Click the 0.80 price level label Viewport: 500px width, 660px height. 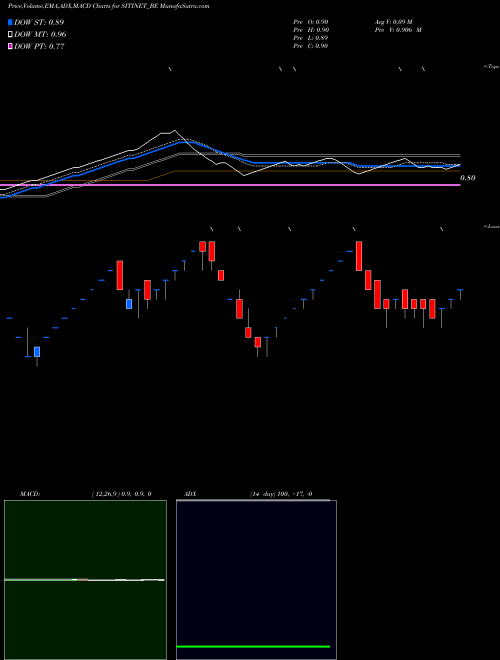pos(468,178)
